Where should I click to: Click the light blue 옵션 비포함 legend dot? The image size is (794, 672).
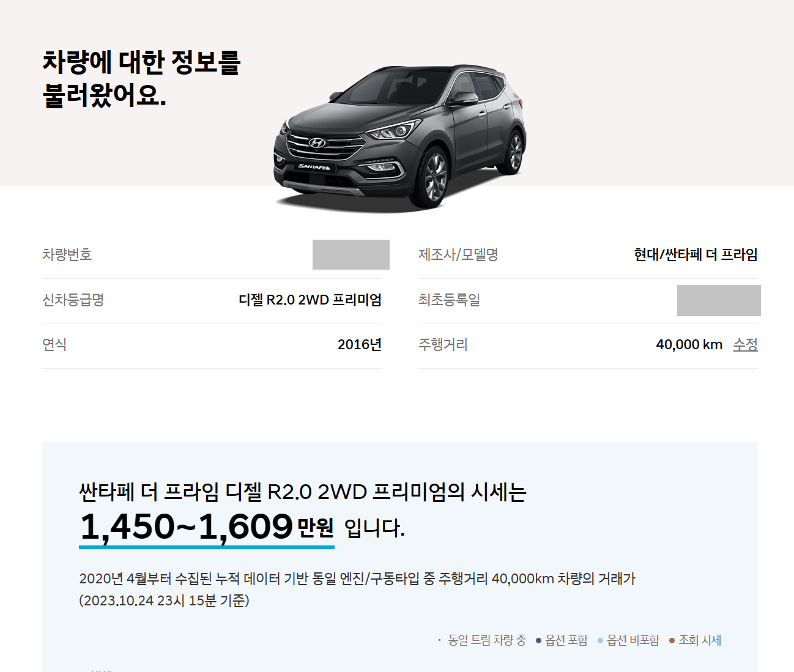pyautogui.click(x=600, y=640)
